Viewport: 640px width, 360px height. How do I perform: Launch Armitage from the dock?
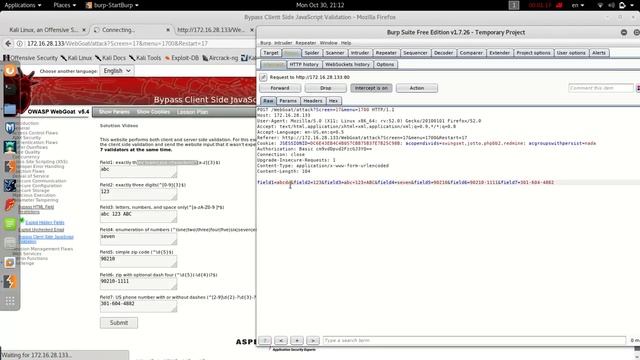click(10, 147)
